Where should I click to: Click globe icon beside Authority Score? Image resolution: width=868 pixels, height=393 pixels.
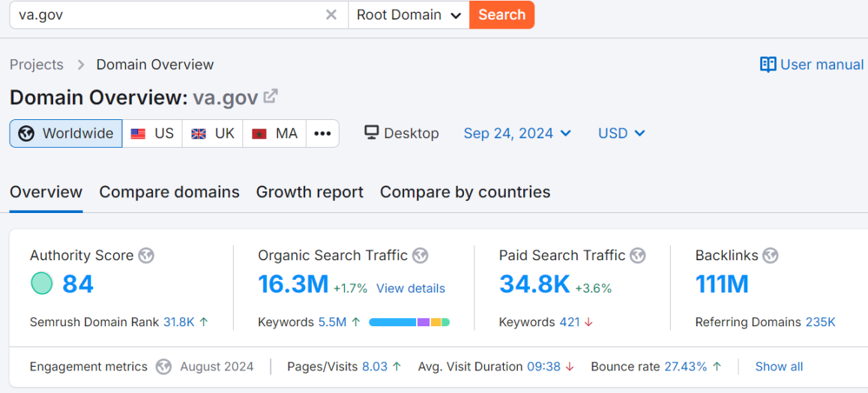pos(146,256)
